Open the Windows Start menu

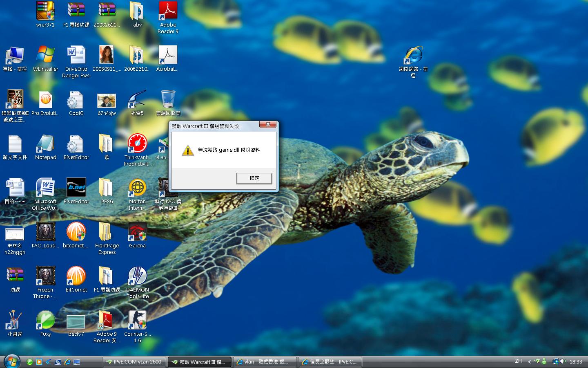point(11,361)
